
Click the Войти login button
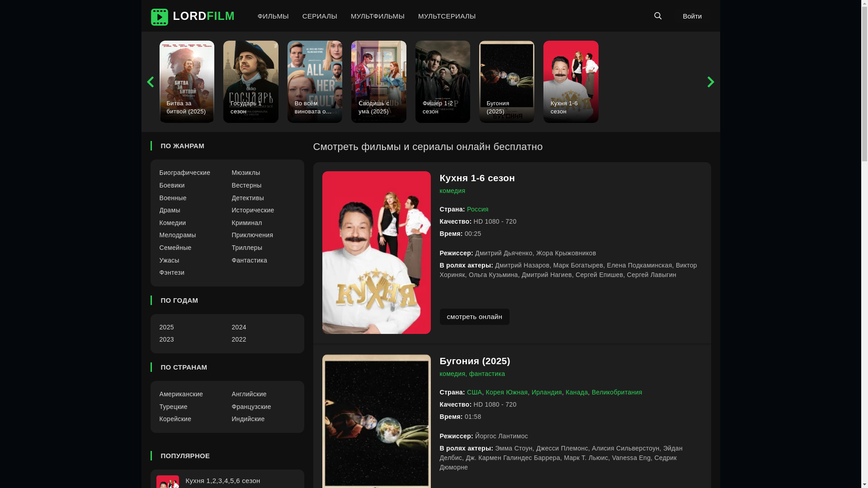tap(692, 16)
